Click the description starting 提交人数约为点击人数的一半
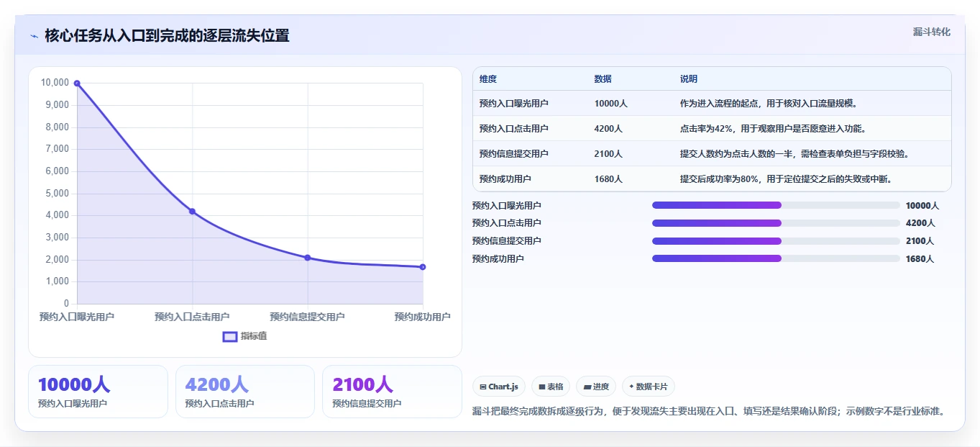The image size is (980, 447). 794,154
